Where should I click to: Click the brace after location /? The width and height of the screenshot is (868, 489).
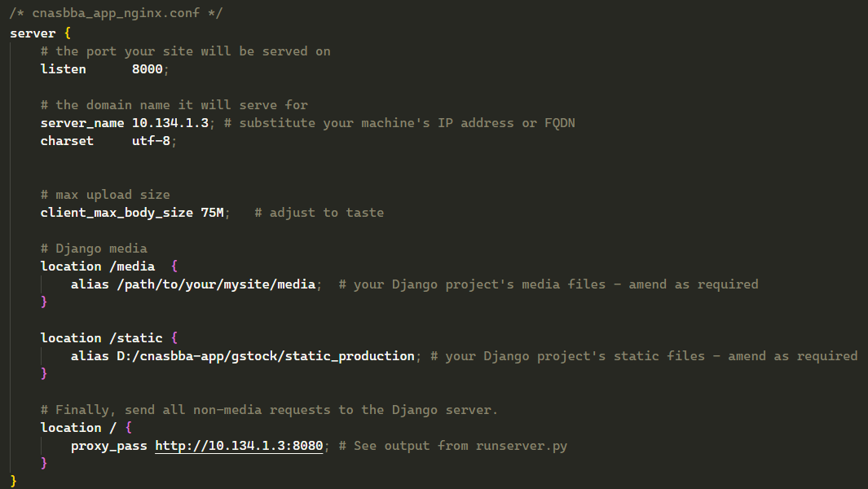click(x=129, y=428)
